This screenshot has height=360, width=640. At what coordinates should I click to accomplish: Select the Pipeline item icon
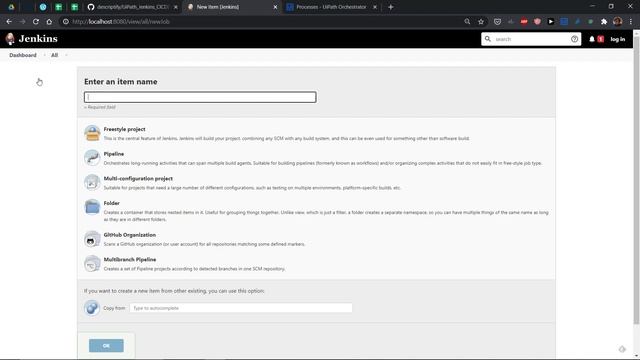click(92, 158)
